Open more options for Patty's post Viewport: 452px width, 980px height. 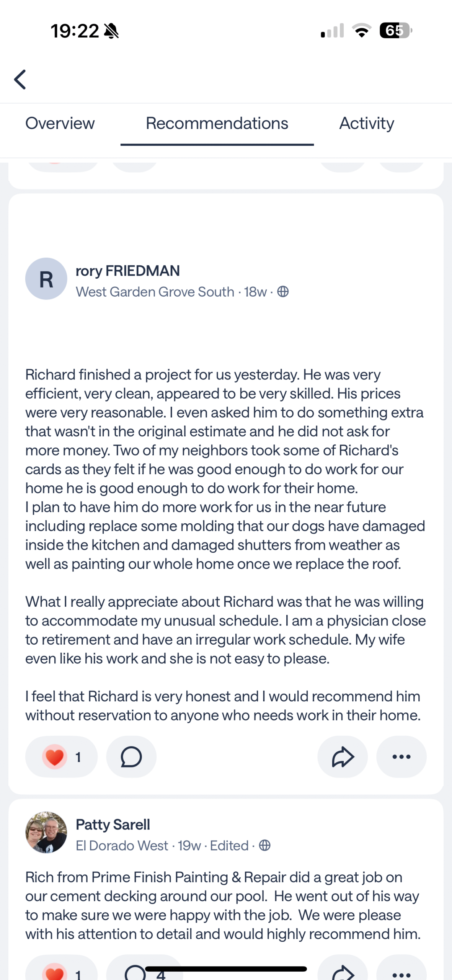401,972
